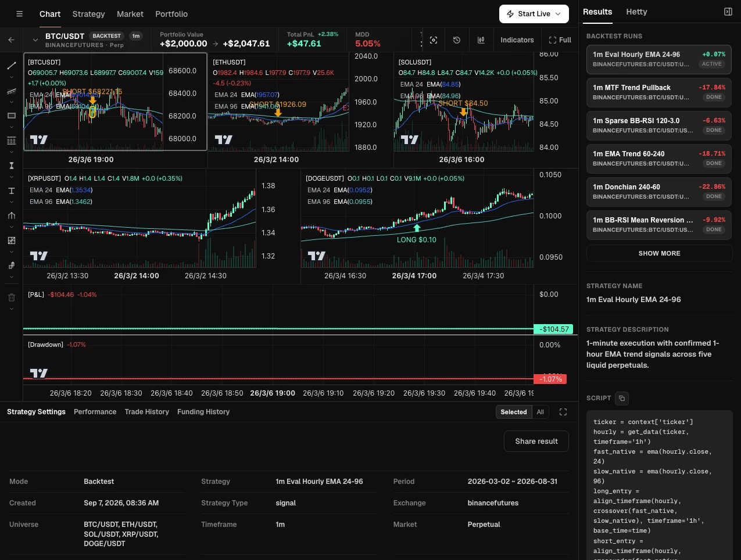This screenshot has width=741, height=560.
Task: Select the parallel channel drawing tool
Action: coord(11,91)
